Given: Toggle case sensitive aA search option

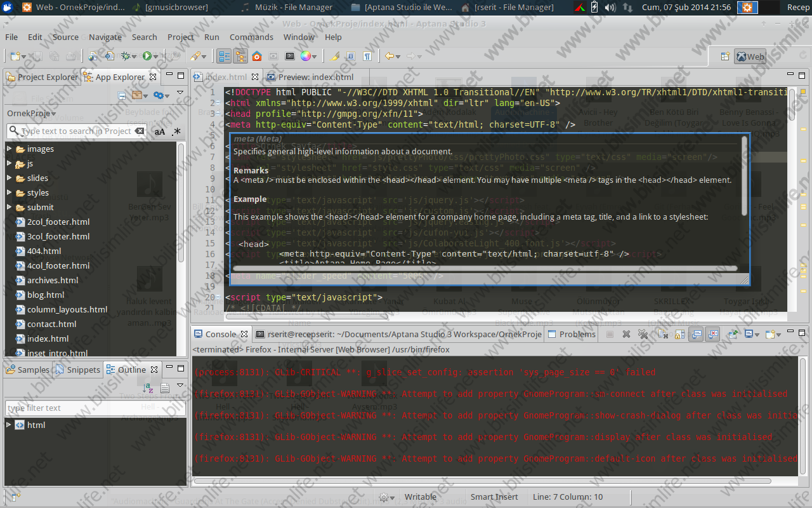Looking at the screenshot, I should [160, 131].
